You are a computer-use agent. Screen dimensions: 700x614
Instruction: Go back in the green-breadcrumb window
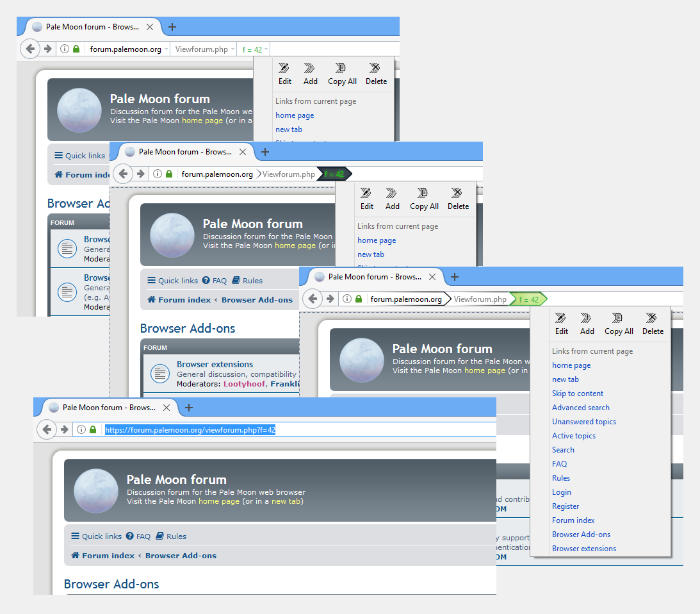pos(313,299)
